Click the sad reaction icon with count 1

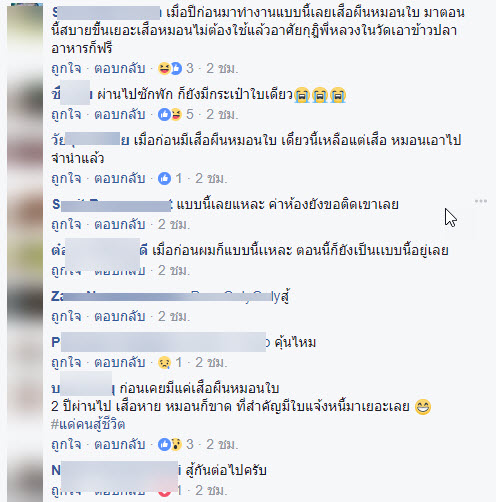tap(164, 362)
